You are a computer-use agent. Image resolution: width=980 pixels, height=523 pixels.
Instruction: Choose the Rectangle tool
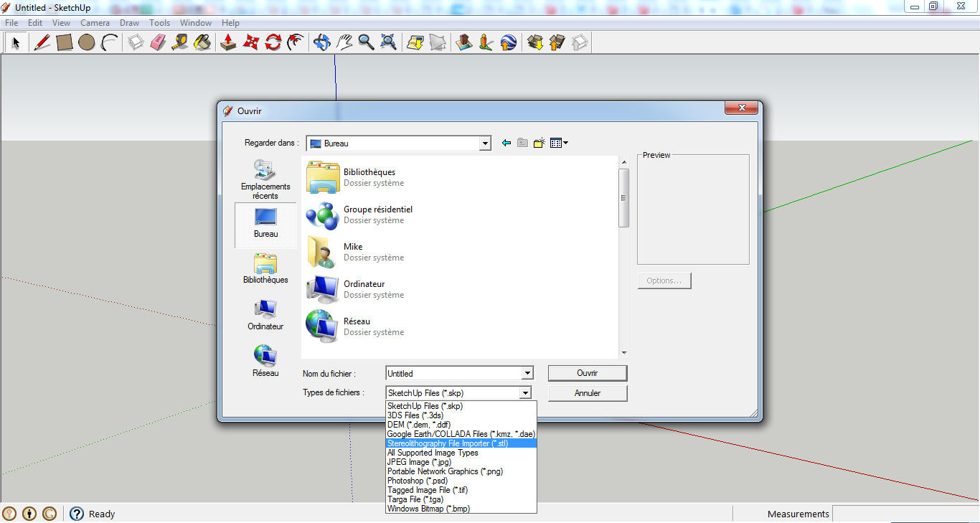[65, 42]
